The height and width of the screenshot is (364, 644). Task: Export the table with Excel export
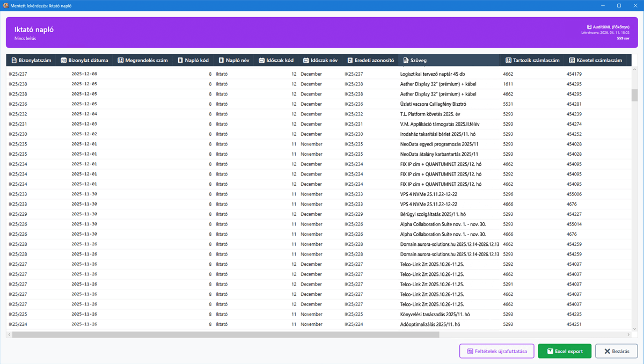[x=564, y=351]
